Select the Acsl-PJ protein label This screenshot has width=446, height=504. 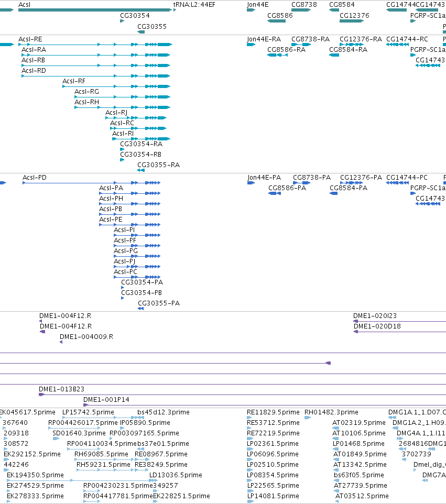coord(124,261)
